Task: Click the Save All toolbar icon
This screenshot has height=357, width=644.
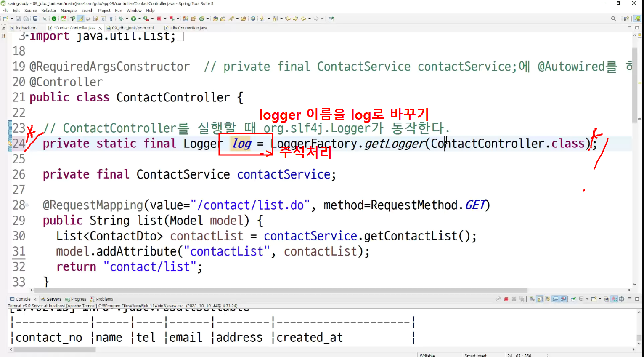Action: [26, 19]
